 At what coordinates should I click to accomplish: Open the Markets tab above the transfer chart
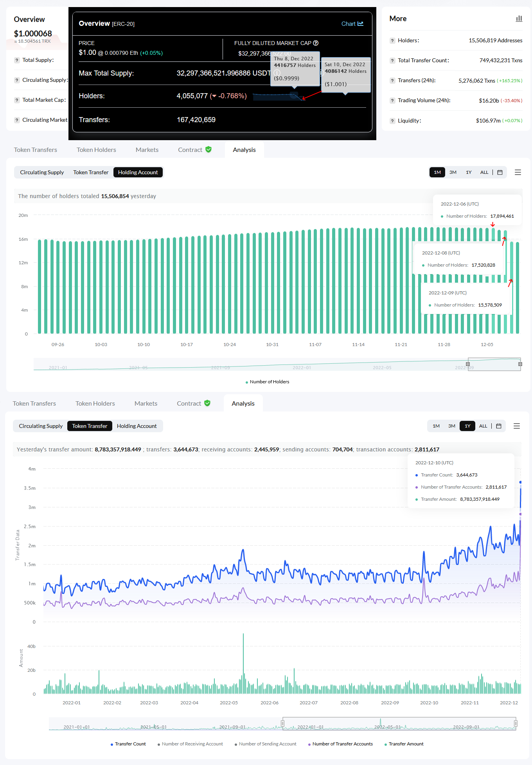[146, 404]
